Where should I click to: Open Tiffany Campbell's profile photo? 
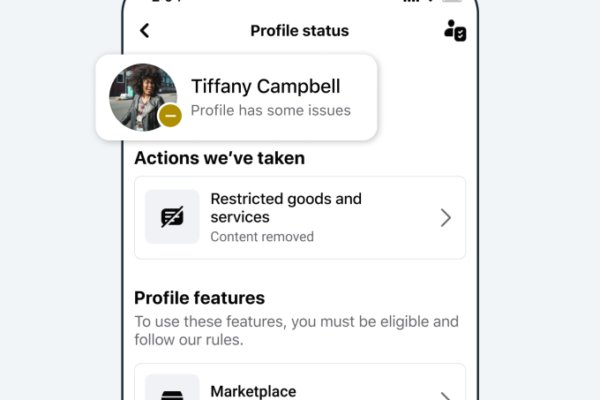[x=142, y=97]
